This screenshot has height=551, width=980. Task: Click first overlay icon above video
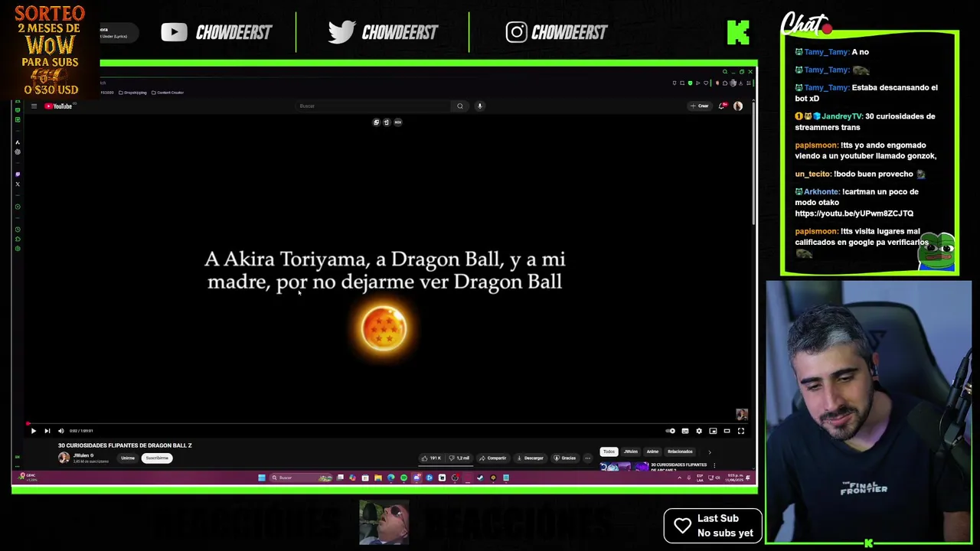[x=376, y=122]
